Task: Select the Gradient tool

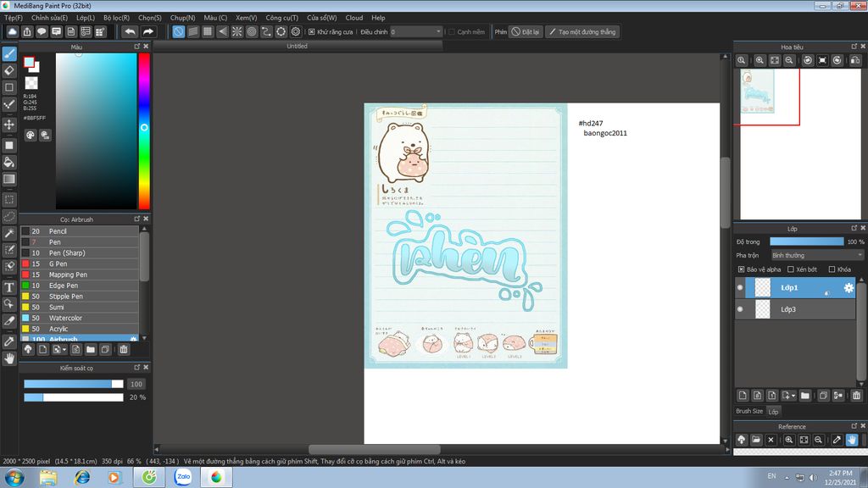Action: point(9,179)
